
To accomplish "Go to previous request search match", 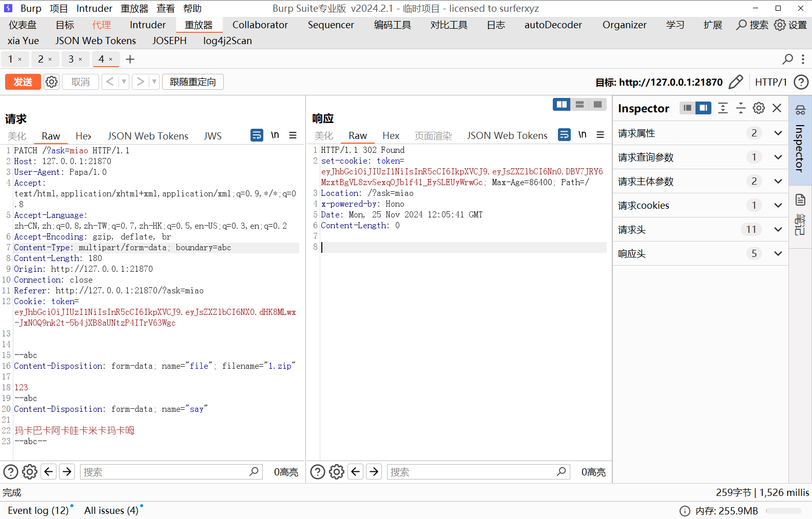I will (49, 471).
